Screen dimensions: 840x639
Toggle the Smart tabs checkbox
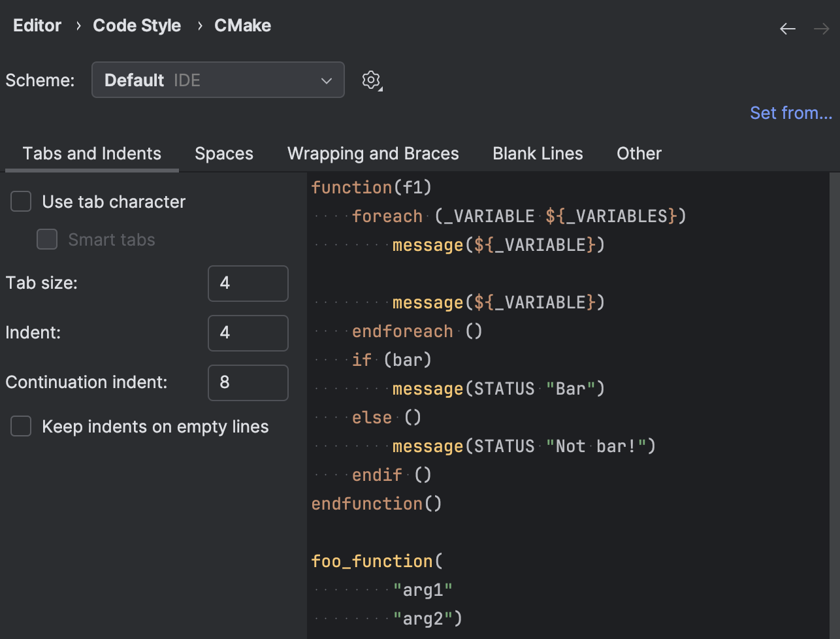[47, 239]
